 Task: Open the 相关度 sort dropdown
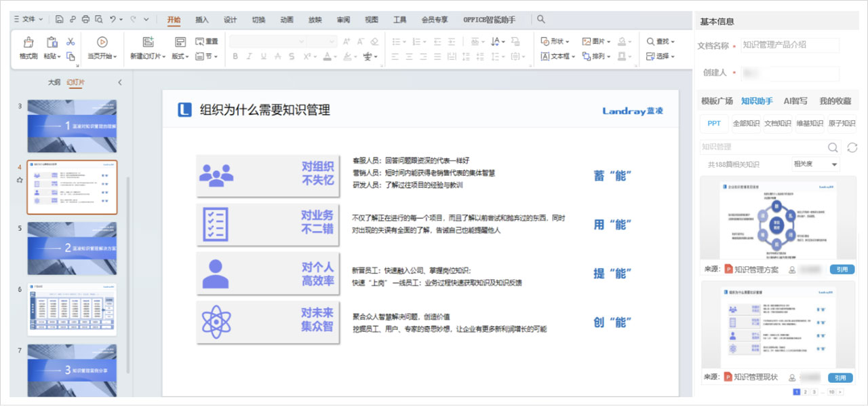point(816,164)
